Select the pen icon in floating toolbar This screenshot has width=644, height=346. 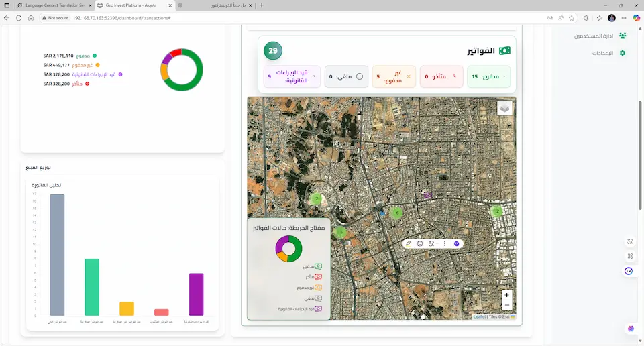(x=408, y=244)
